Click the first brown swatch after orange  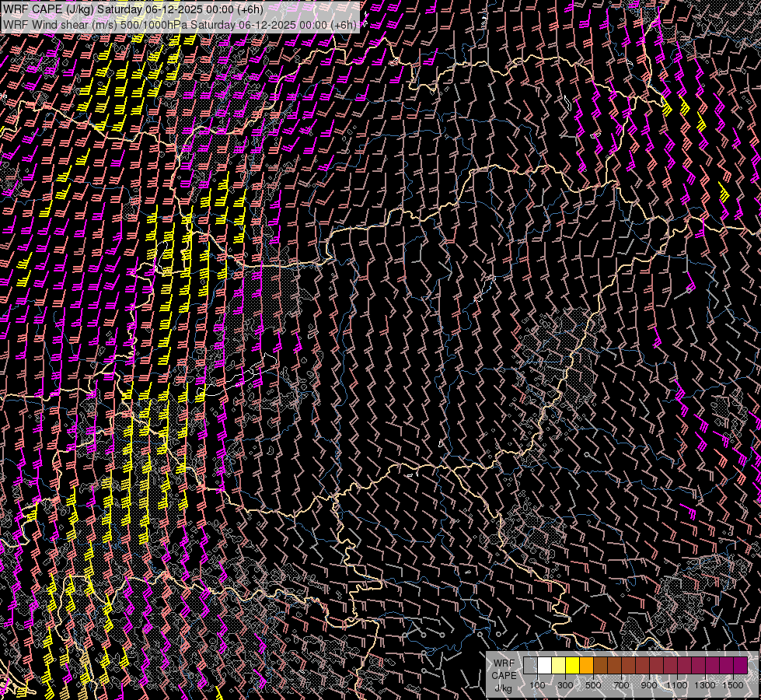click(600, 665)
